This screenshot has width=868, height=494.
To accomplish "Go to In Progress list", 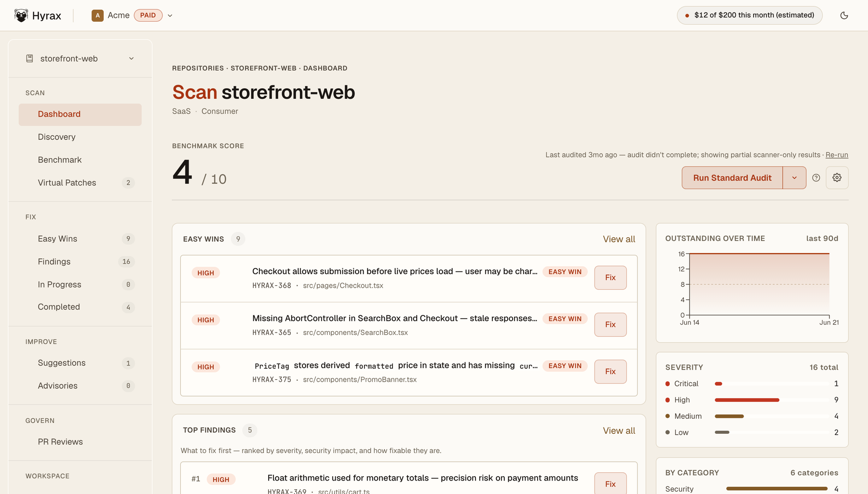I will (80, 284).
